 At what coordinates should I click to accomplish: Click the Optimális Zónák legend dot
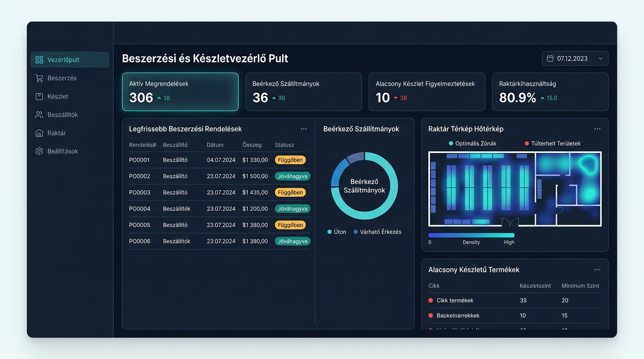tap(451, 144)
